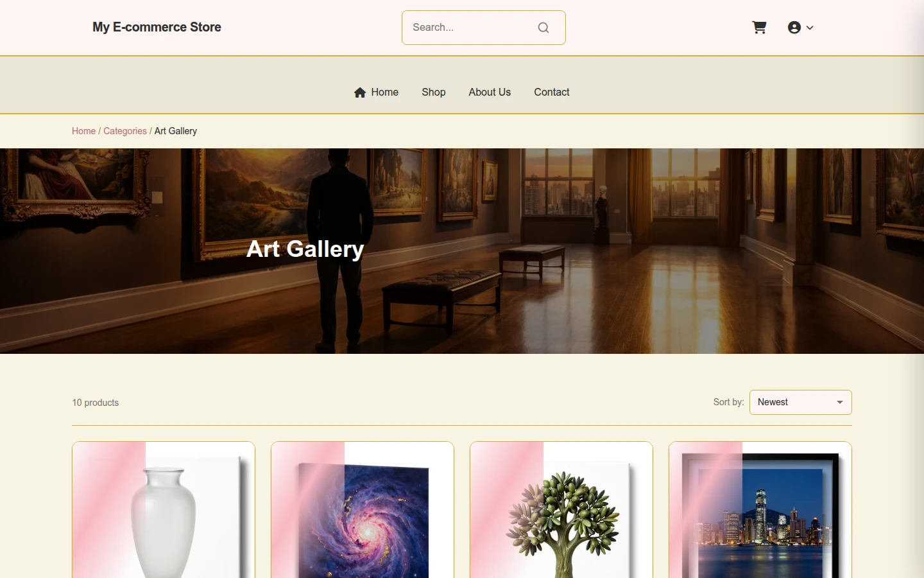Click the Home breadcrumb link
924x578 pixels.
tap(83, 131)
